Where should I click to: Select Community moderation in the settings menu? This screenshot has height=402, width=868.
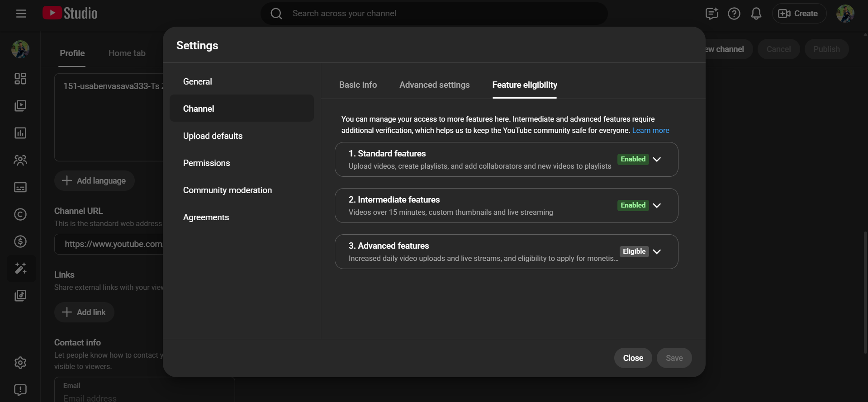tap(227, 190)
